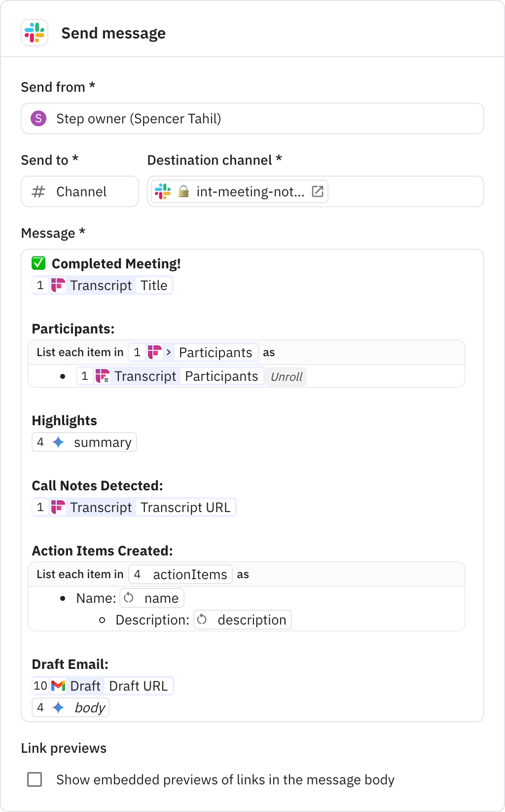Screen dimensions: 505x812
Task: Click the AI sparkle icon beside summary
Action: 58,443
